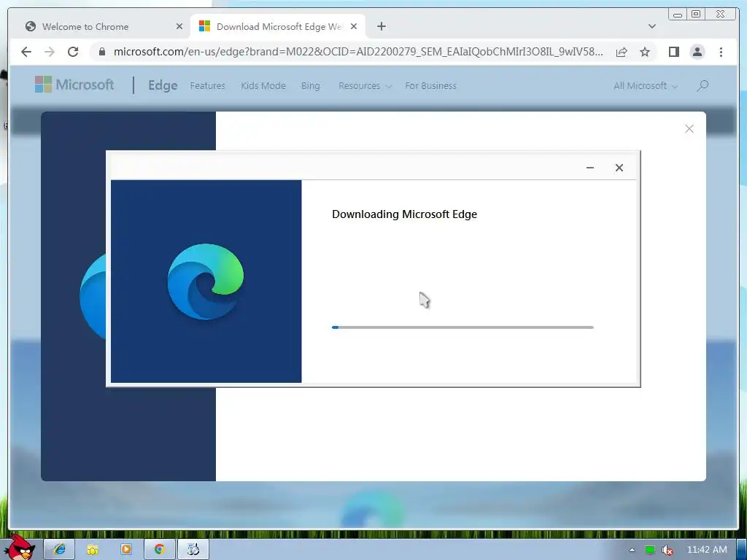Open Chrome side panel icon
The image size is (747, 560).
pyautogui.click(x=673, y=52)
